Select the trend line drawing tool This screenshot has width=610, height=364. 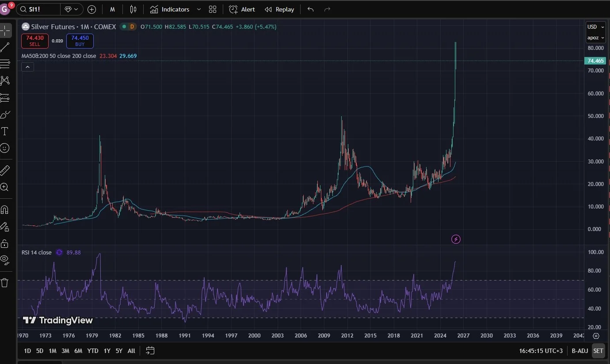click(x=5, y=47)
